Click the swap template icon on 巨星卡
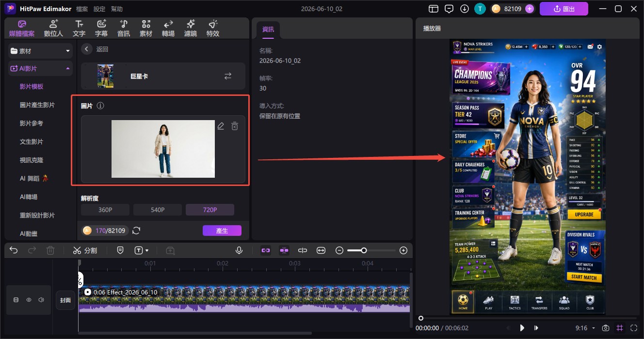 (227, 76)
